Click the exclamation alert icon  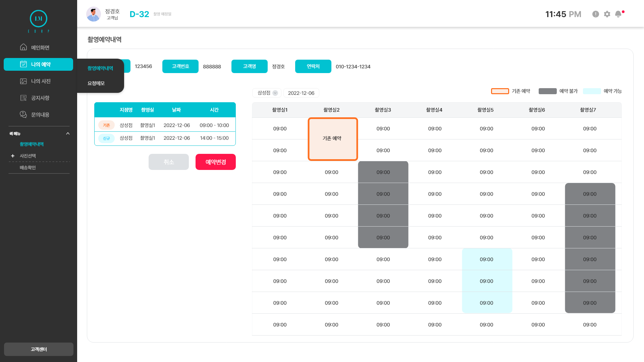coord(596,14)
